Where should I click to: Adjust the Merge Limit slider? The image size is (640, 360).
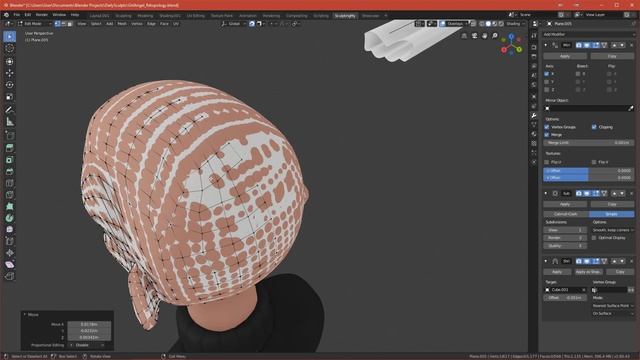coord(589,142)
